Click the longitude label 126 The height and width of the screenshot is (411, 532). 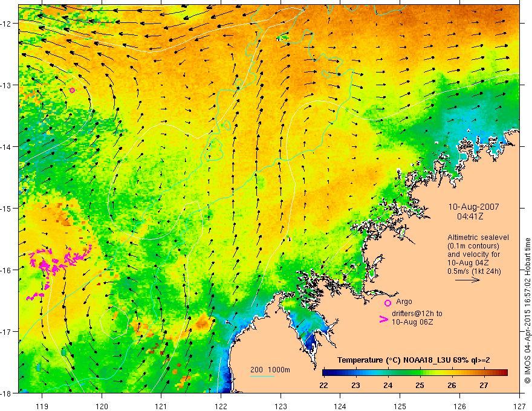coord(459,407)
